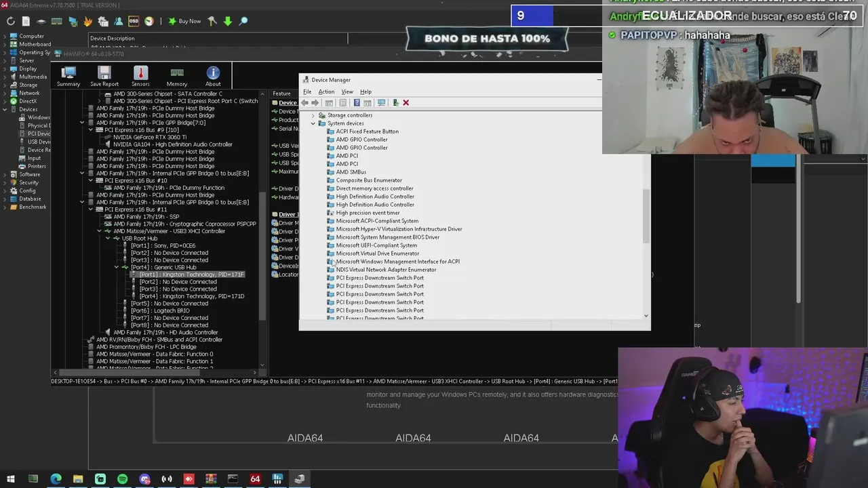Select NVIDIA GA104 High Definition Audio Controller
Screen dimensions: 868x488
(x=172, y=144)
